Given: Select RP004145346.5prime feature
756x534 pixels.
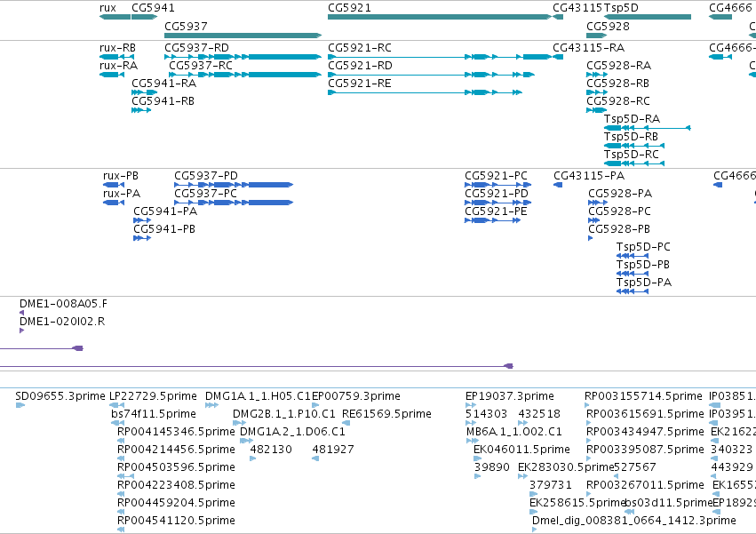Looking at the screenshot, I should 121,441.
